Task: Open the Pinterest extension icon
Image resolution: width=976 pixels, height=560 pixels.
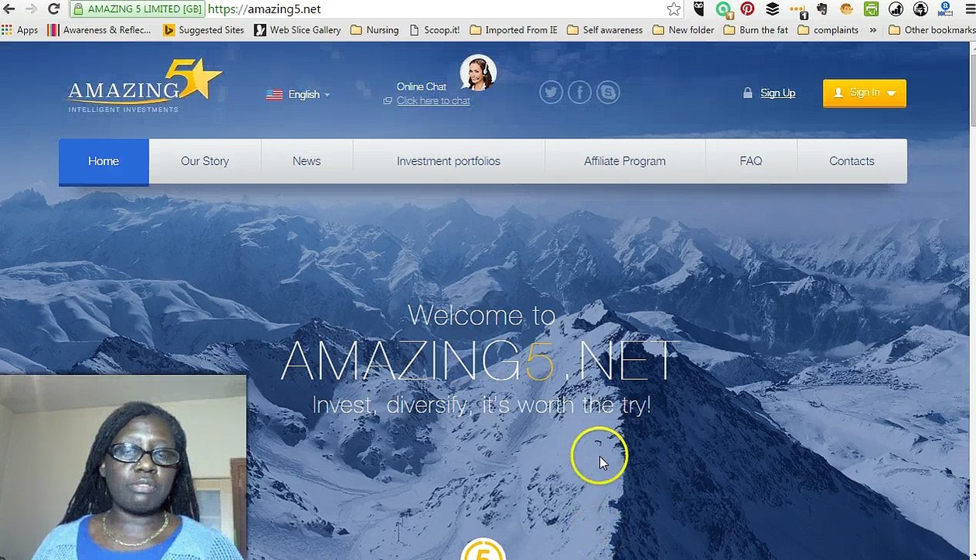Action: click(747, 9)
